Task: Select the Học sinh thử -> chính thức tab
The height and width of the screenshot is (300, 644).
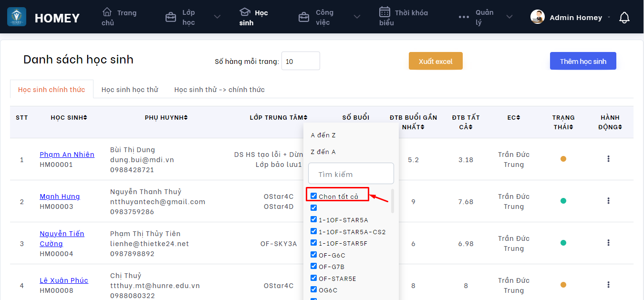Action: 219,90
